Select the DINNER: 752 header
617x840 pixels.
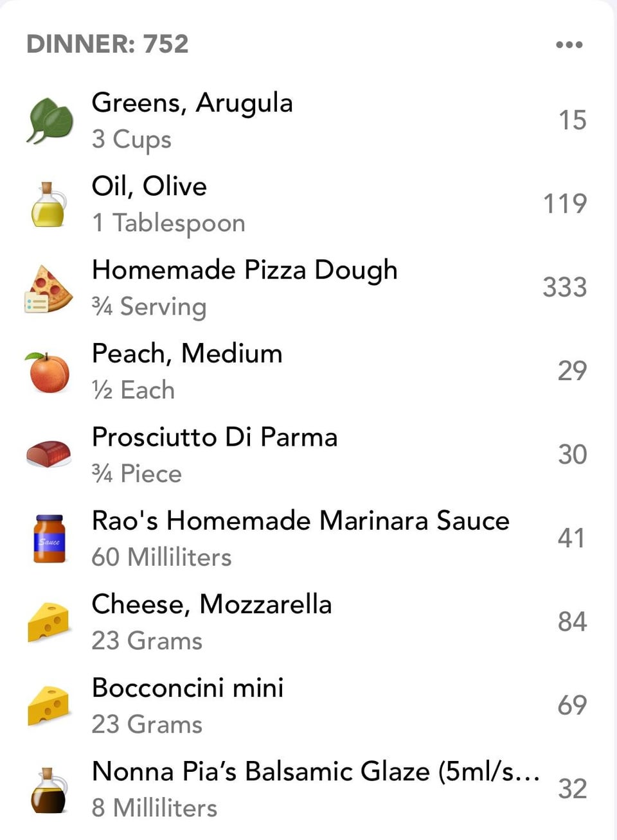click(107, 44)
